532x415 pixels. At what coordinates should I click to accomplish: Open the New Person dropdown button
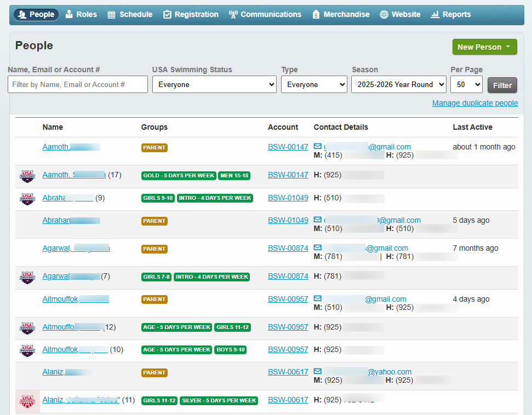[x=484, y=47]
